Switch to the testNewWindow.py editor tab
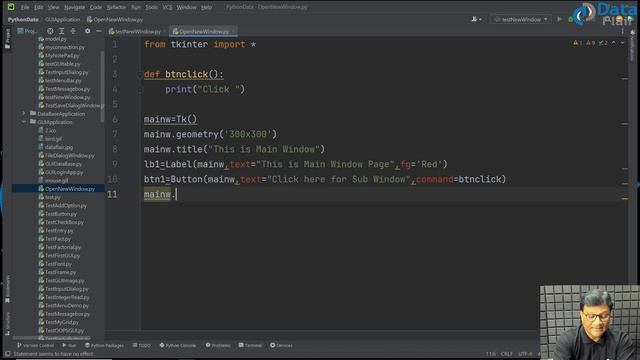640x360 pixels. [137, 31]
